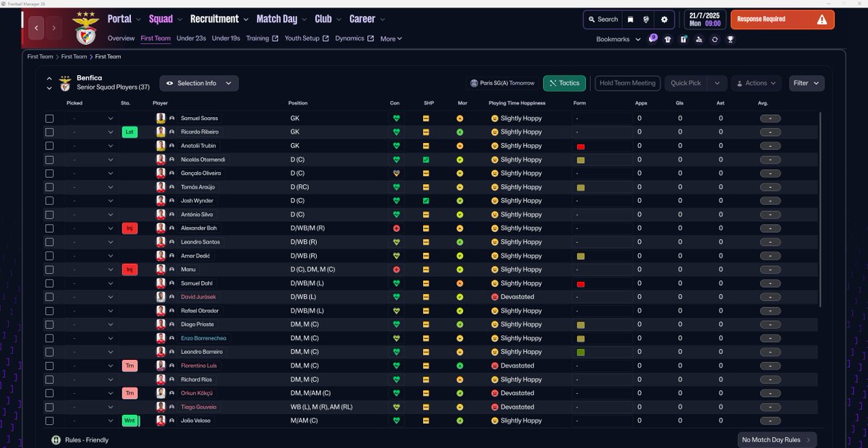The image size is (868, 448).
Task: Click Anatolii Trubin's player portrait
Action: [161, 146]
